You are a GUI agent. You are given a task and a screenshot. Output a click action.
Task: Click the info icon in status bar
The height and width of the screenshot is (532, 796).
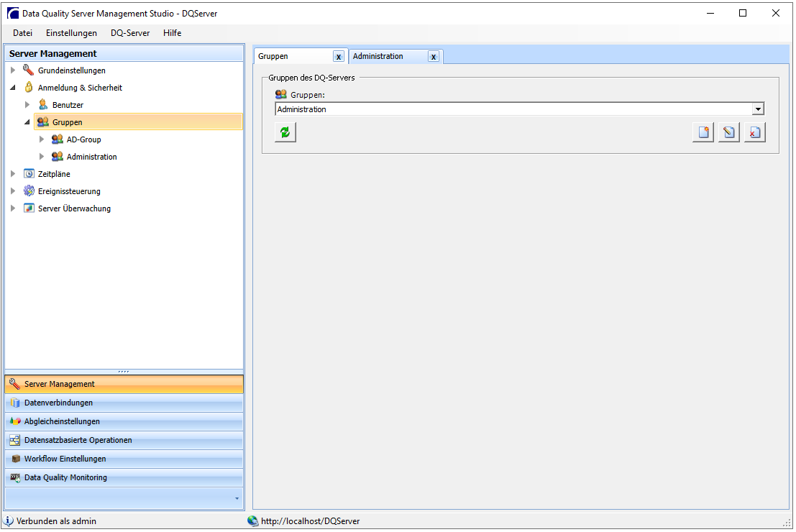(9, 520)
